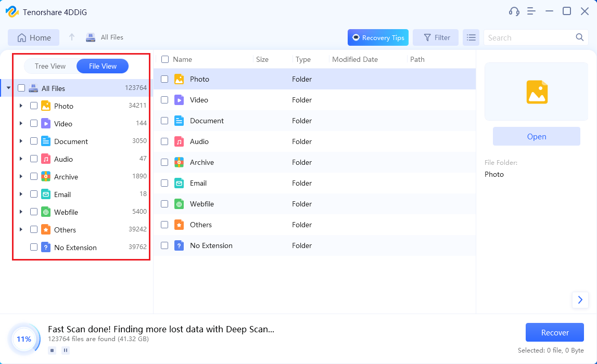The width and height of the screenshot is (597, 364).
Task: Switch to Tree View tab
Action: [50, 66]
